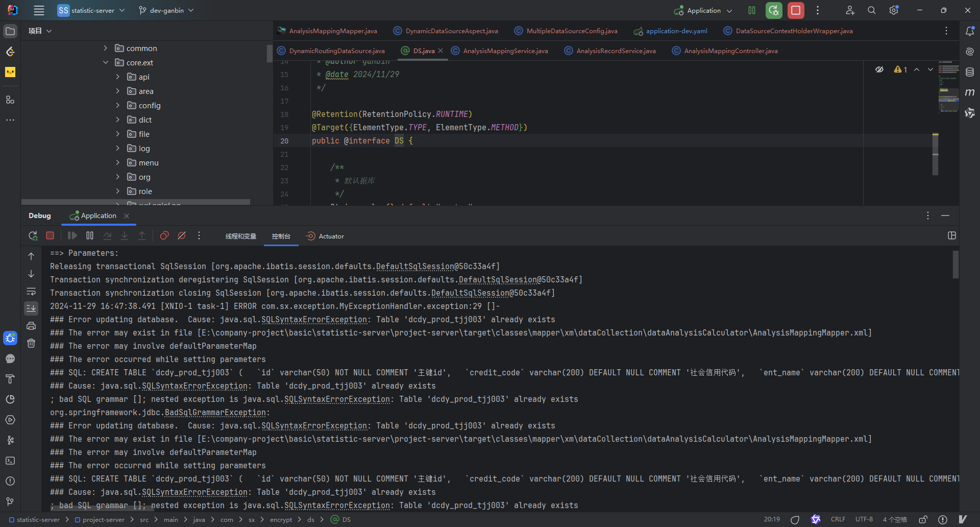Open the Database tool window

point(970,72)
